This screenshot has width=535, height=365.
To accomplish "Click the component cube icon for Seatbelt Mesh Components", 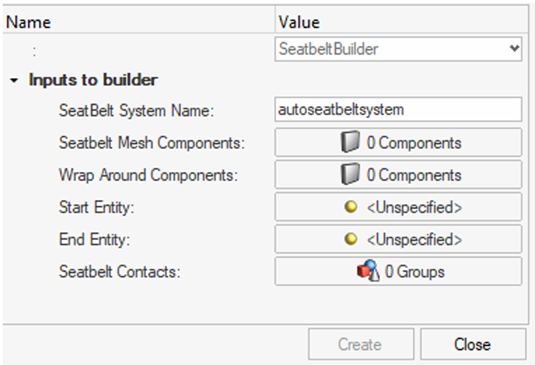I will (350, 142).
